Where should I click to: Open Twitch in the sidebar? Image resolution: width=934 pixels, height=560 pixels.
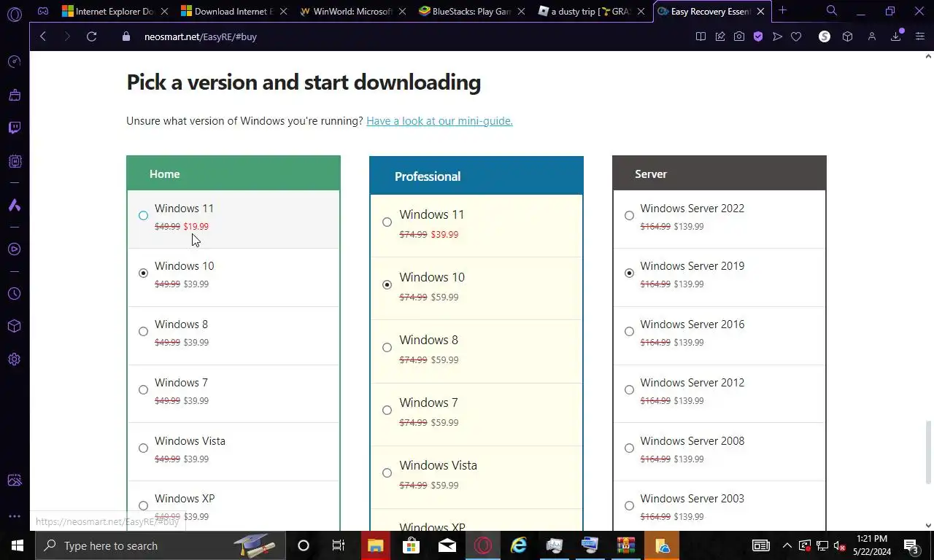pyautogui.click(x=14, y=128)
